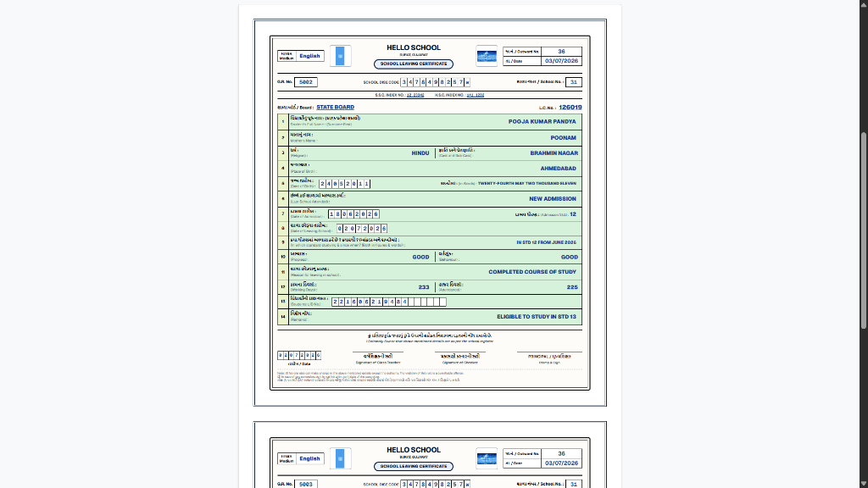Click the English medium box on certificate 5003
Image resolution: width=868 pixels, height=488 pixels.
[309, 458]
